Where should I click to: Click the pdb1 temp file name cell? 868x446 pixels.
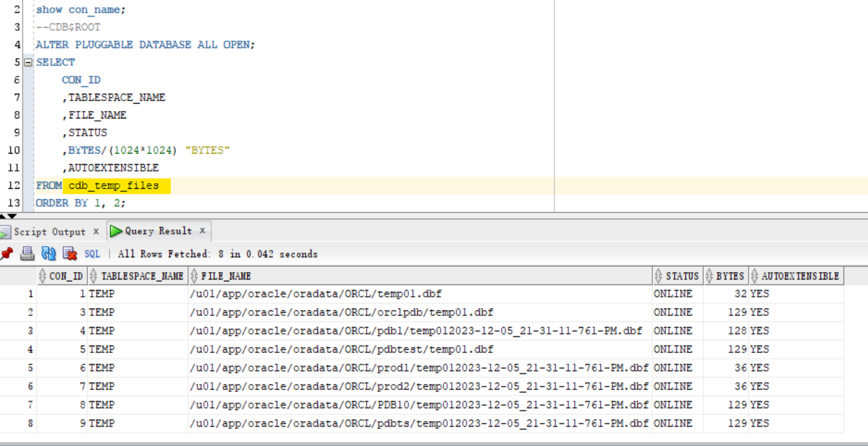point(420,331)
